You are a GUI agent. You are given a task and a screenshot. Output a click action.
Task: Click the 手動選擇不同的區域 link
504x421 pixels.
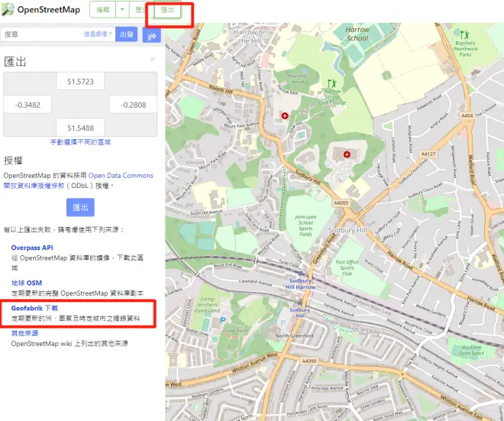80,142
